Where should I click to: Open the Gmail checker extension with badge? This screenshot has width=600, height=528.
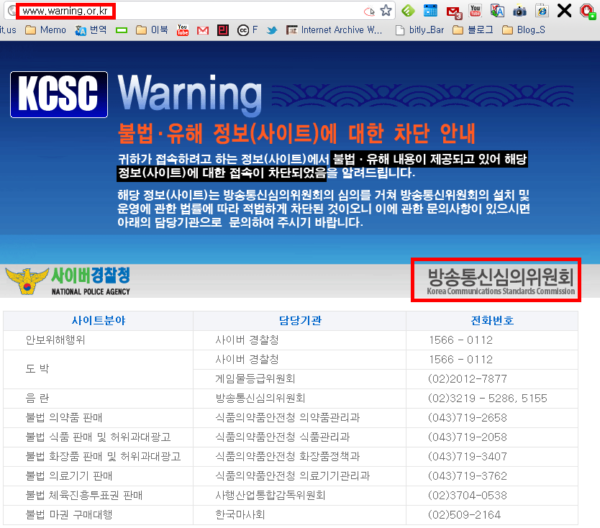pyautogui.click(x=453, y=11)
